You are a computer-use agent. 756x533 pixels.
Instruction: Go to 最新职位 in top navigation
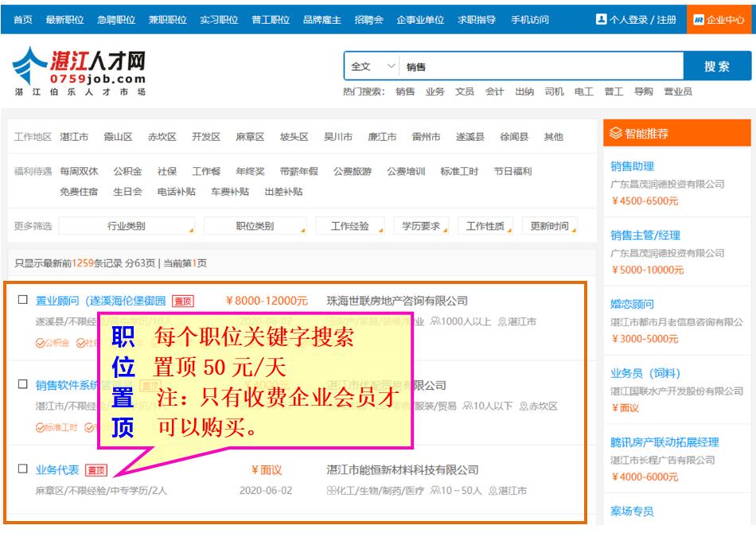coord(64,20)
